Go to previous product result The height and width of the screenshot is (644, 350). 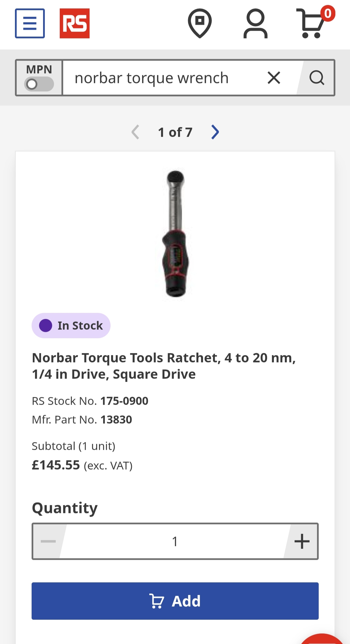pos(135,132)
